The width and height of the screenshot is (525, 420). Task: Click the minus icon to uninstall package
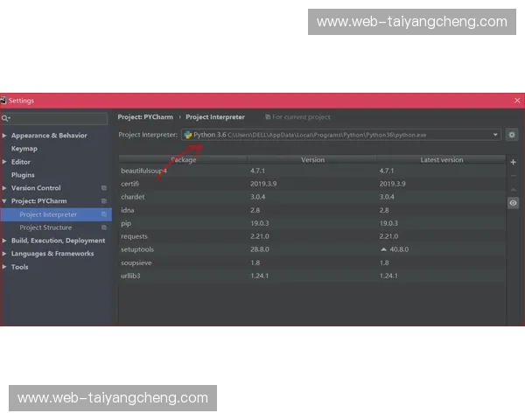[x=513, y=176]
